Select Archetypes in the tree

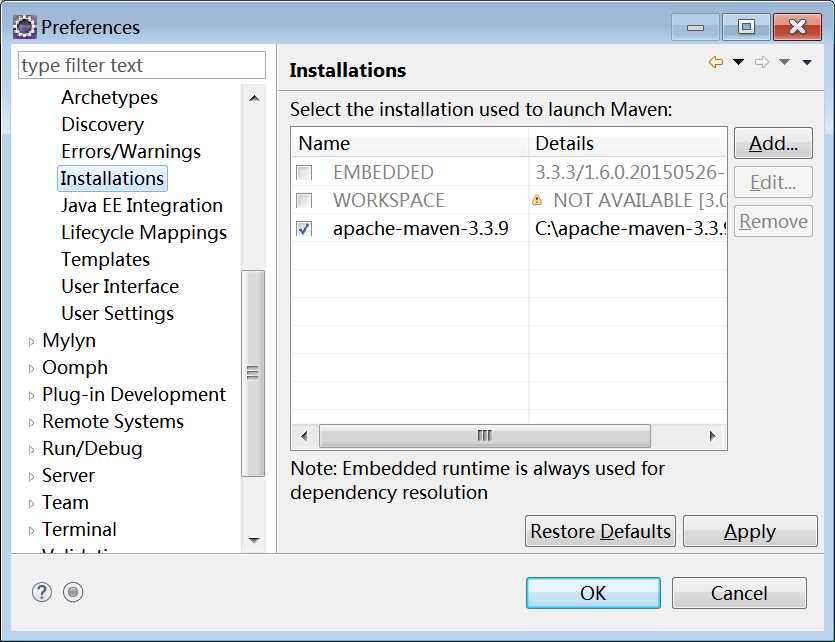point(110,97)
